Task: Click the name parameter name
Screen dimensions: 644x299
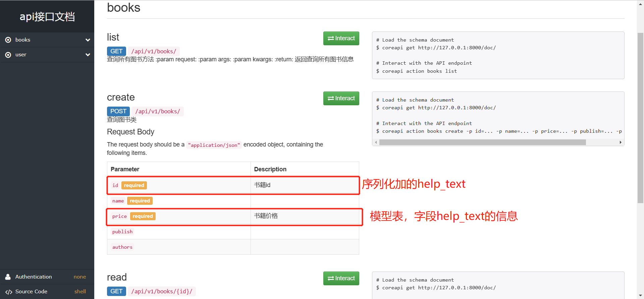Action: 118,201
